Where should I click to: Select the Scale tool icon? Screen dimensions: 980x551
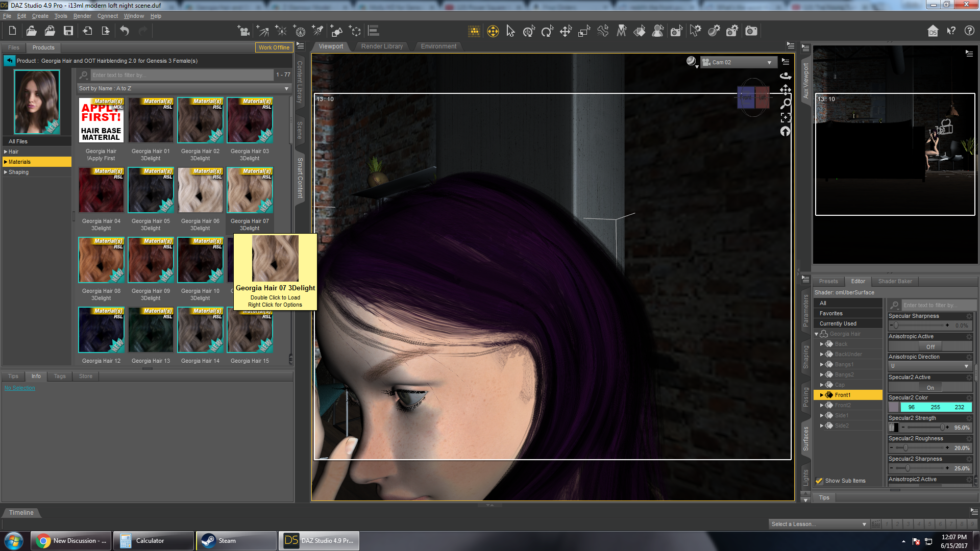[584, 31]
